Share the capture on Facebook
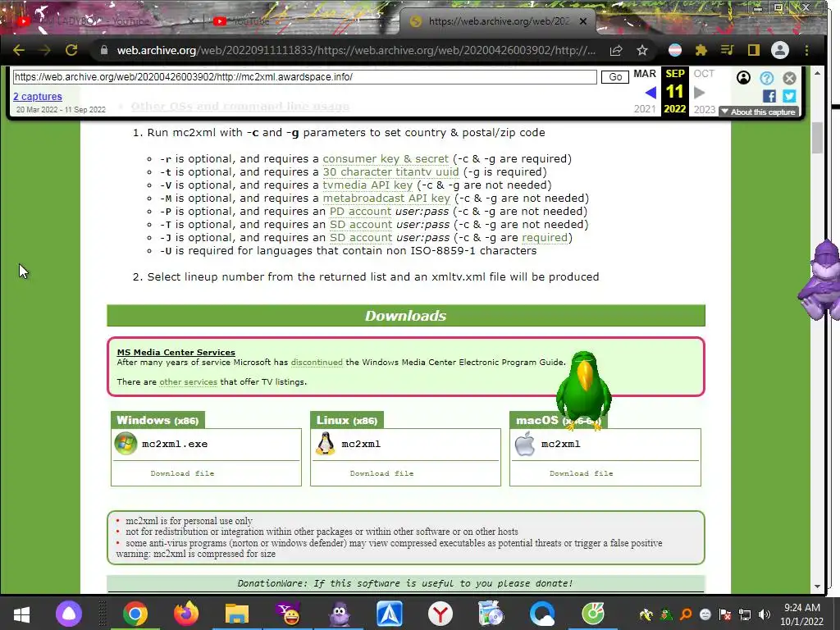840x630 pixels. click(769, 97)
